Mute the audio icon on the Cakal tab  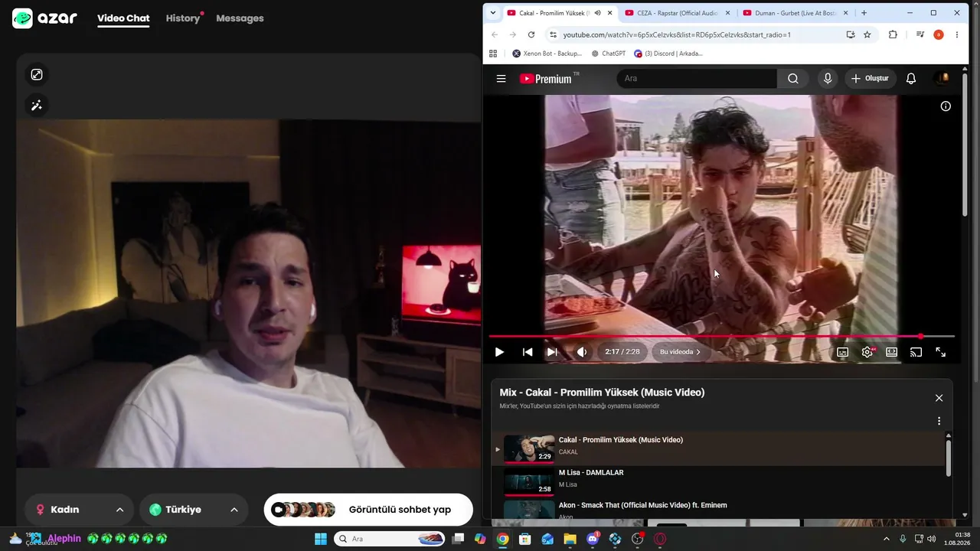pyautogui.click(x=597, y=13)
